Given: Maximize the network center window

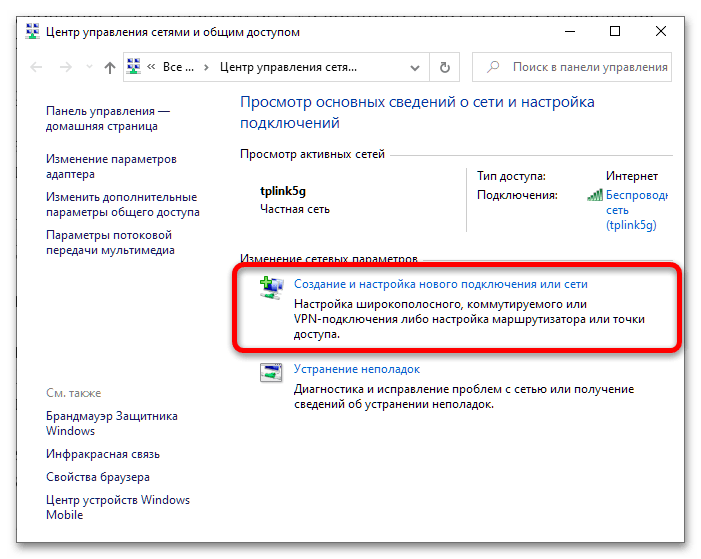Looking at the screenshot, I should (615, 31).
